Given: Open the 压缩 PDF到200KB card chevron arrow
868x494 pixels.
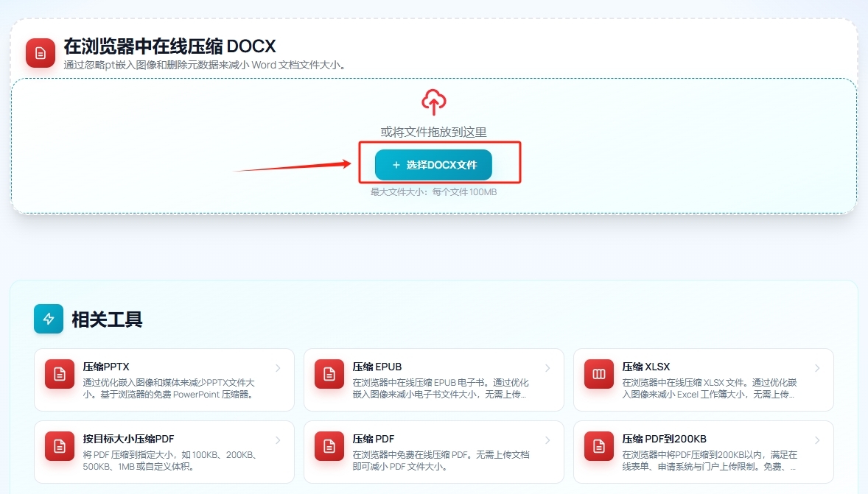Looking at the screenshot, I should pos(817,440).
